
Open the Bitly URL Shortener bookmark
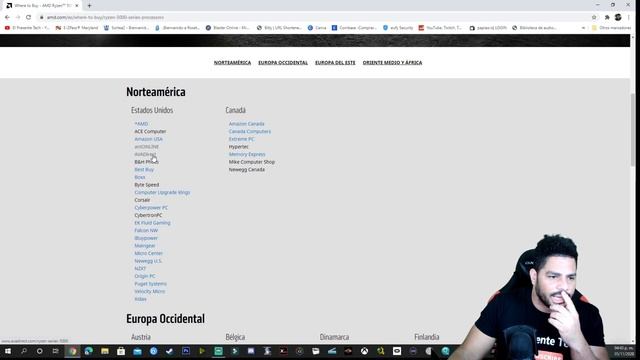pos(279,28)
